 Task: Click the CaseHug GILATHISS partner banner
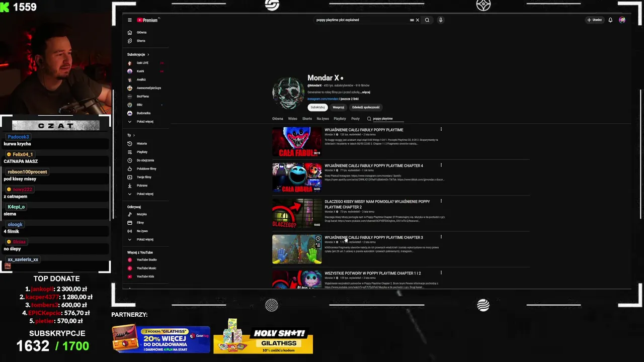click(x=161, y=338)
